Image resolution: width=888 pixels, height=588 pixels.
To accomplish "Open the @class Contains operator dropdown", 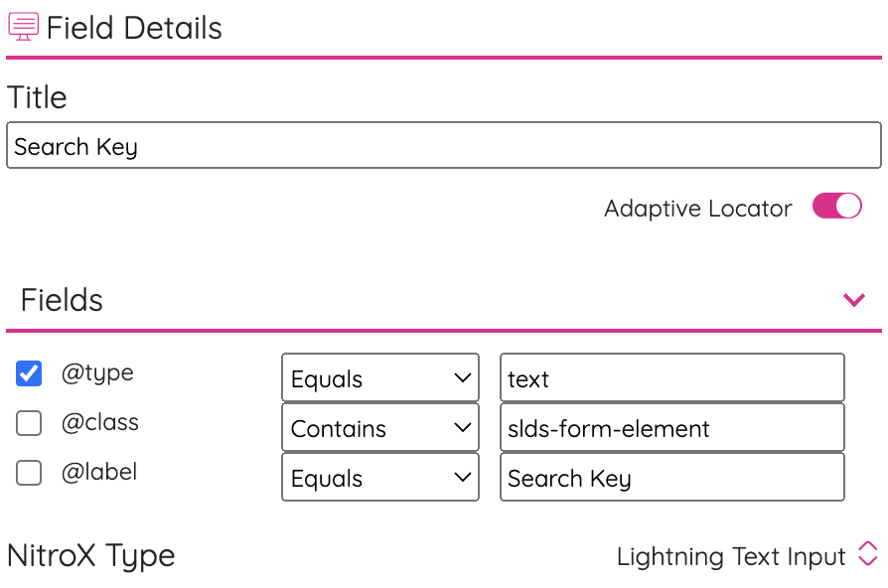I will point(380,428).
